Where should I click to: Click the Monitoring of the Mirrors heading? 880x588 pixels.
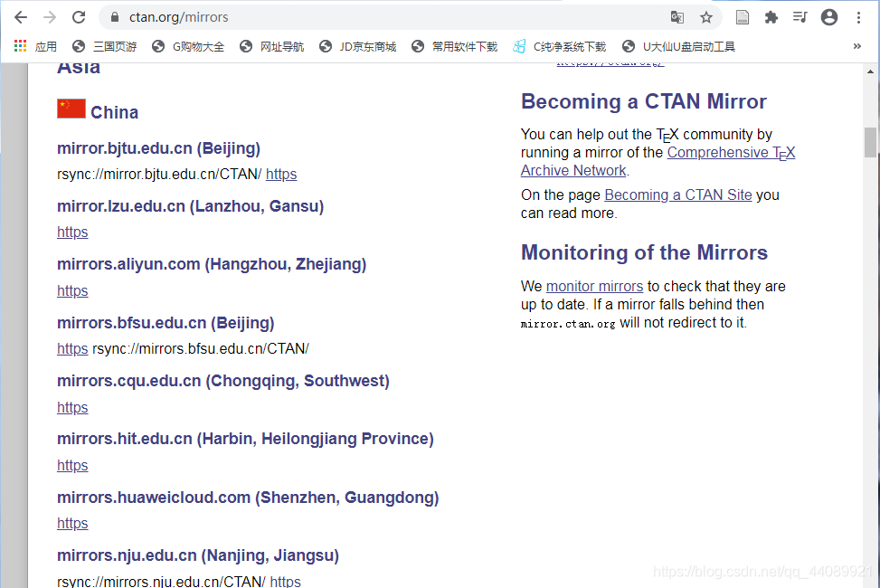point(644,252)
